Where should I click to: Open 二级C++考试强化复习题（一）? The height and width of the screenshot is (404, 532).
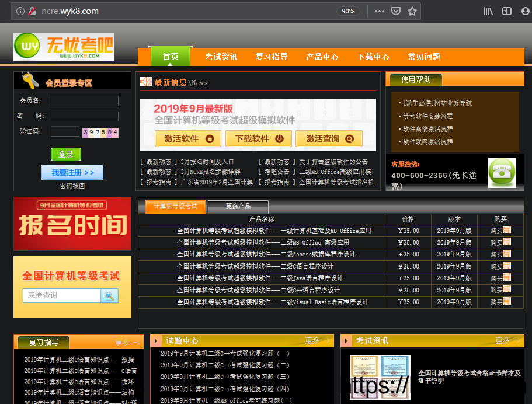click(x=225, y=353)
